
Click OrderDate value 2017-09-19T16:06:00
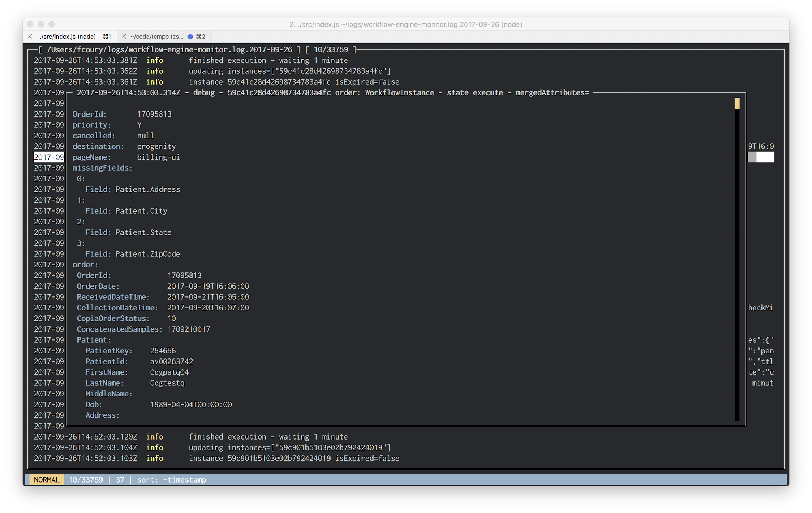(208, 286)
